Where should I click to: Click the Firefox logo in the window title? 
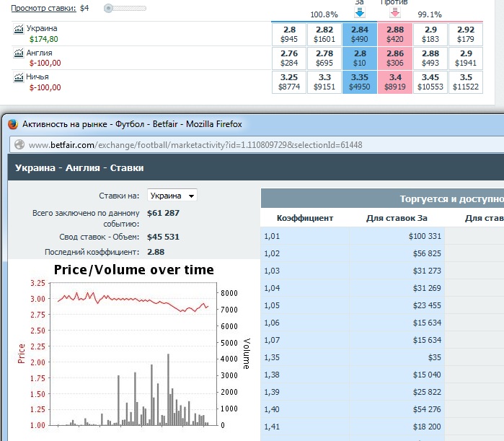tap(13, 124)
